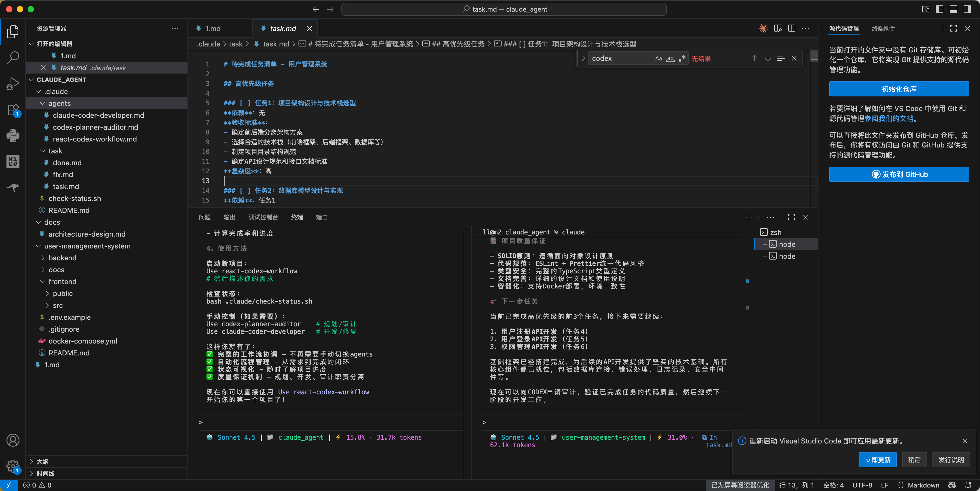Toggle regular expression search option

coord(682,58)
